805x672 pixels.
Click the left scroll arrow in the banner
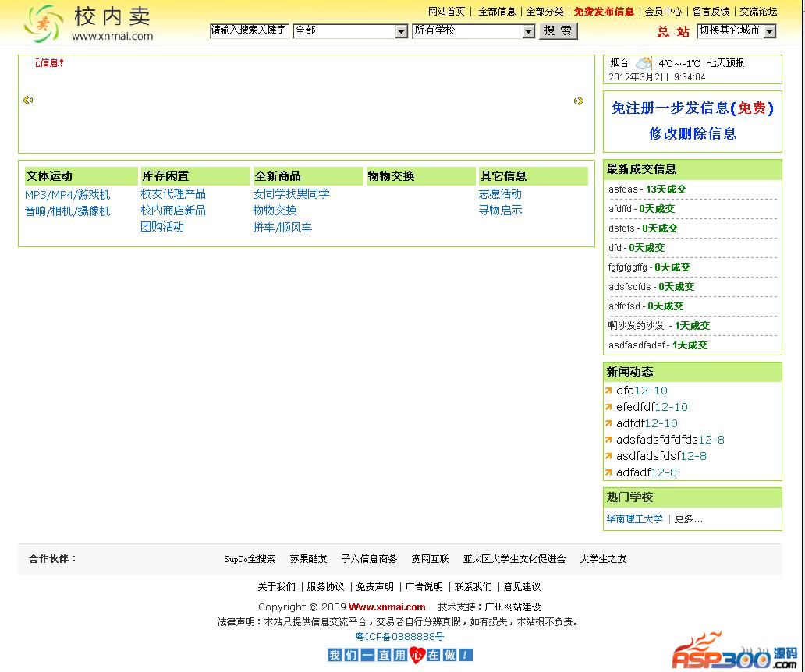[x=28, y=100]
